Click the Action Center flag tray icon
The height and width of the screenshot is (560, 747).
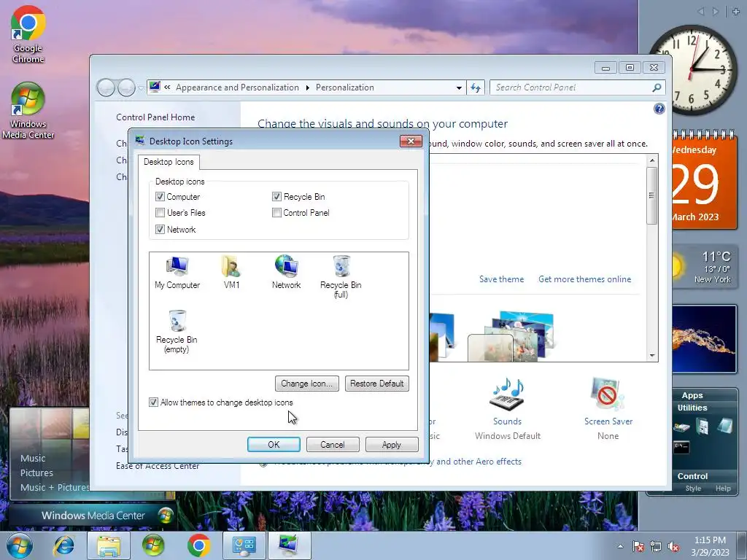coord(638,546)
